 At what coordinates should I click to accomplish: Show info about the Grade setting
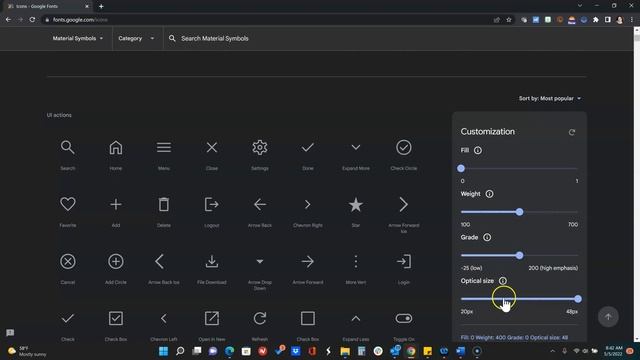click(487, 238)
